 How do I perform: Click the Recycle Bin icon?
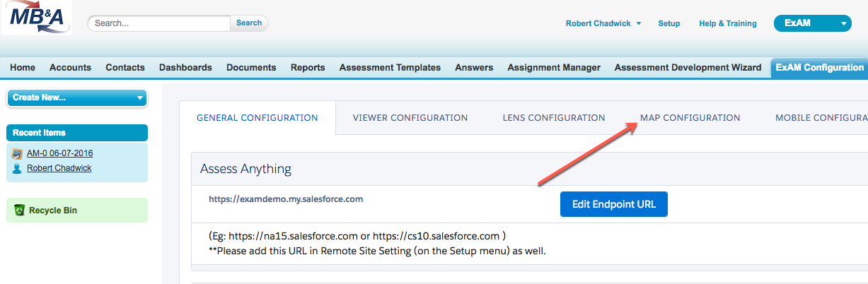(20, 210)
